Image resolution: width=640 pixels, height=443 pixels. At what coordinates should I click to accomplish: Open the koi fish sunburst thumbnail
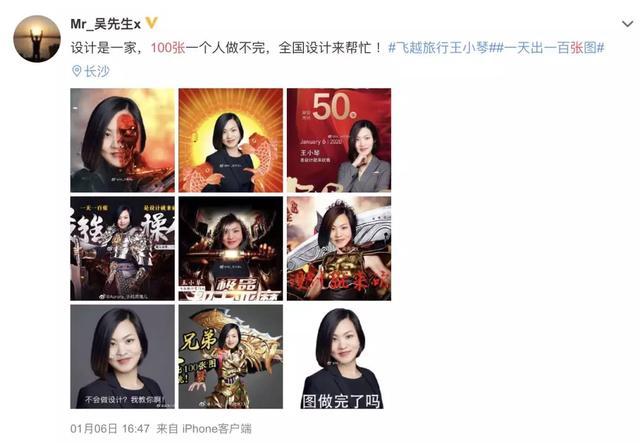click(231, 140)
